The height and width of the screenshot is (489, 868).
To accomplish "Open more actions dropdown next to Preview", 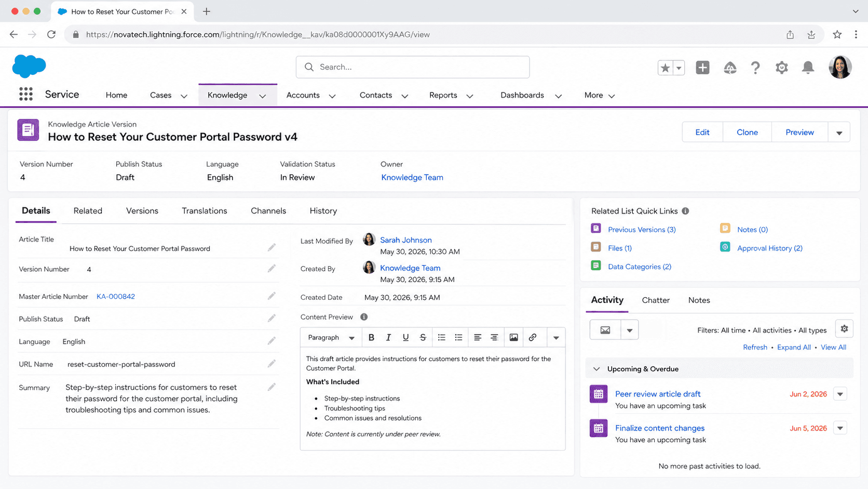I will (x=839, y=133).
